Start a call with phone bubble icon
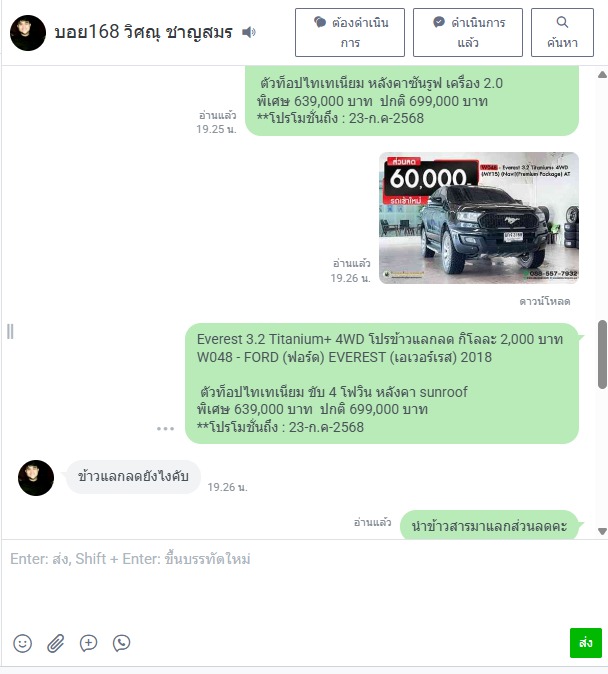The width and height of the screenshot is (608, 674). click(122, 643)
